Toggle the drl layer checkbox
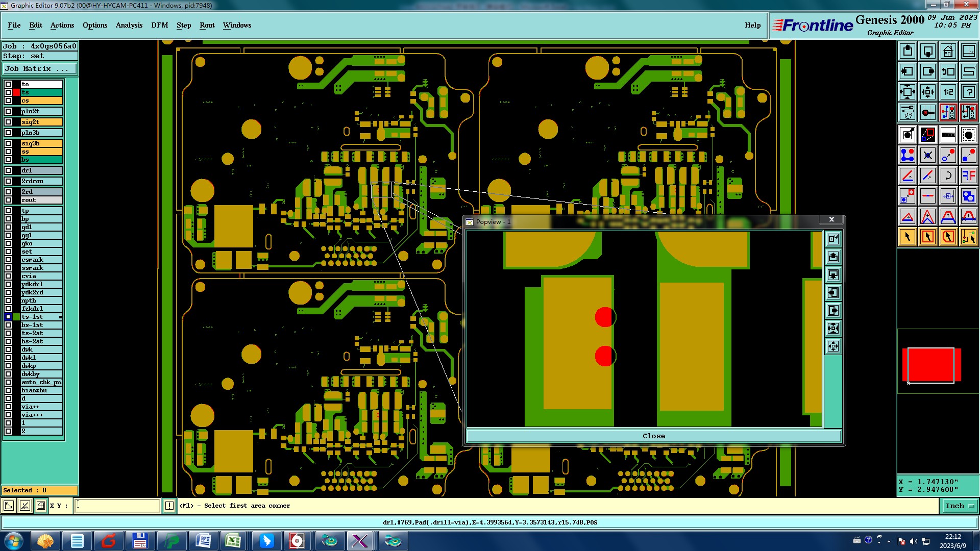Viewport: 980px width, 551px height. [x=8, y=170]
